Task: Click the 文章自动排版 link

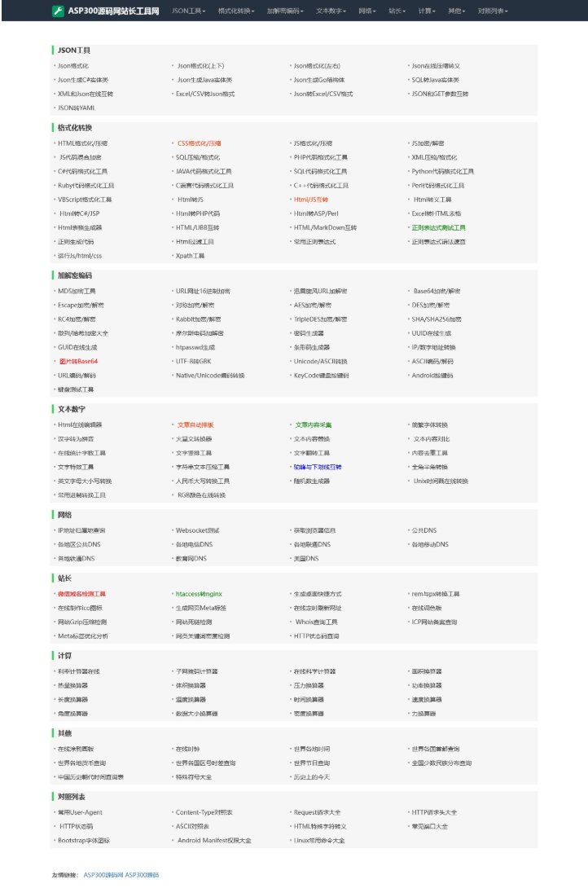Action: click(195, 424)
